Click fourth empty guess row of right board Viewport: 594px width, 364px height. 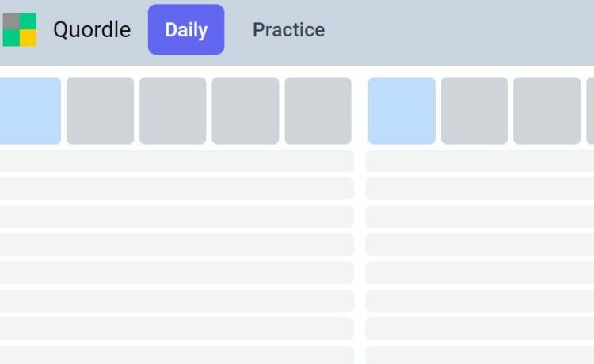[x=480, y=245]
